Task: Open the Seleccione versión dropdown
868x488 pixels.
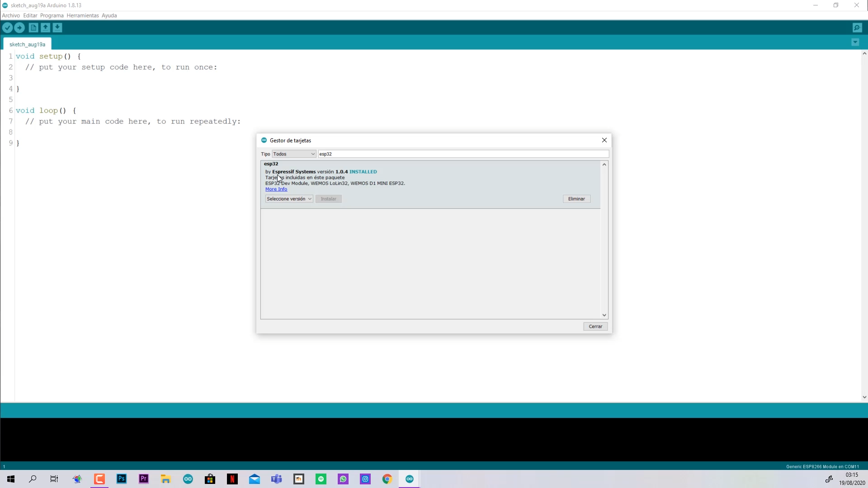Action: (289, 199)
